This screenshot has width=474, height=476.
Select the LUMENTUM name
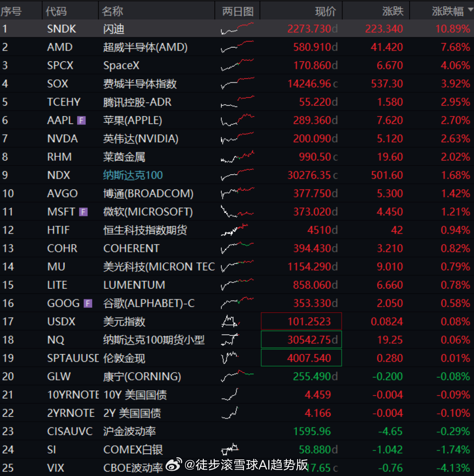coord(134,285)
